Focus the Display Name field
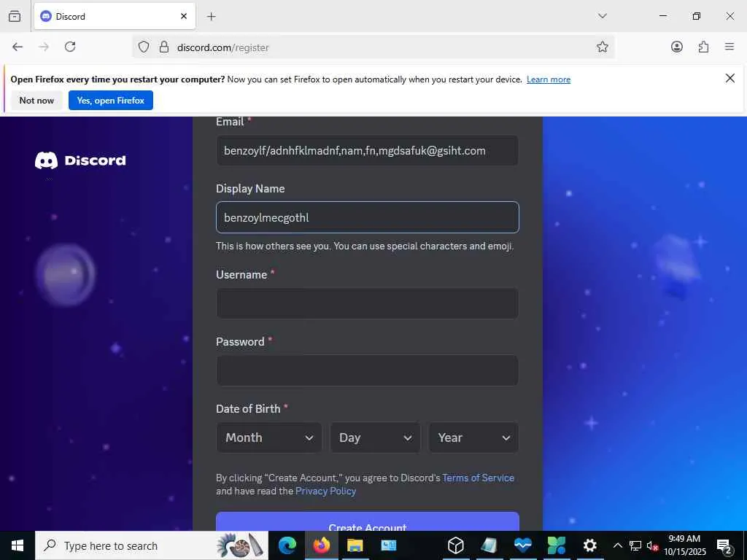 click(368, 217)
